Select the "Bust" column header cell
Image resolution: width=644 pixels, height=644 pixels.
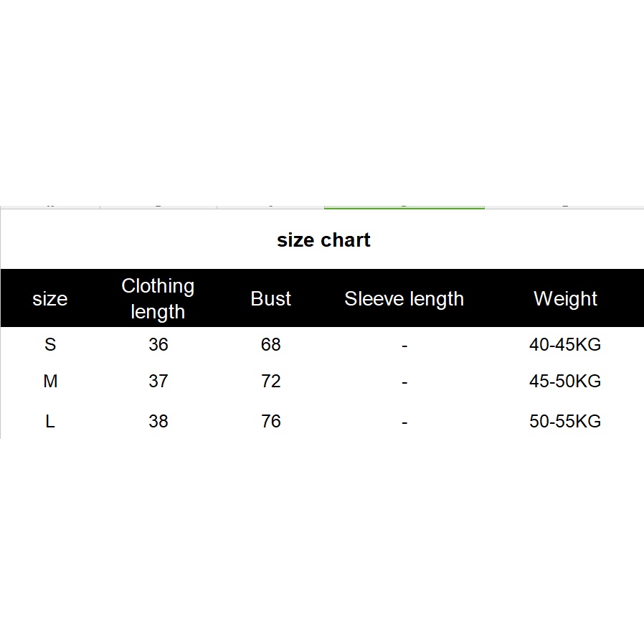click(270, 298)
